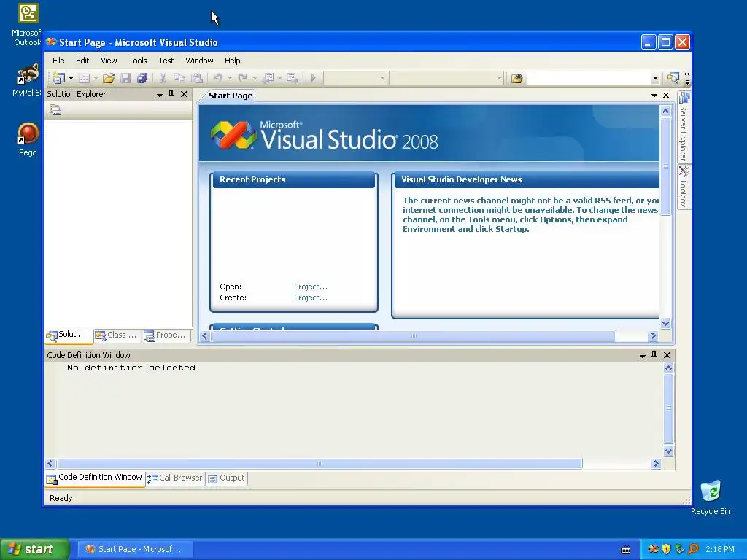Click the toolbar icon right of Find box

pos(673,78)
